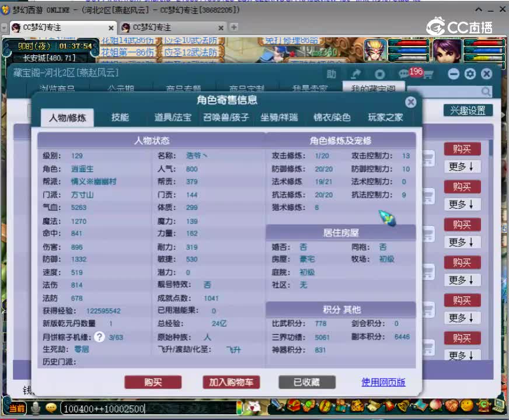Click the white pet dog emote icon
Image resolution: width=509 pixels, height=420 pixels.
coord(253,407)
